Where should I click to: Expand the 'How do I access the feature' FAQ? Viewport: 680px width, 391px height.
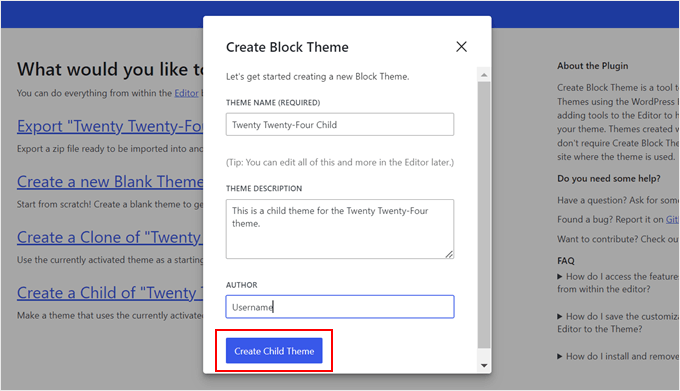click(x=618, y=283)
